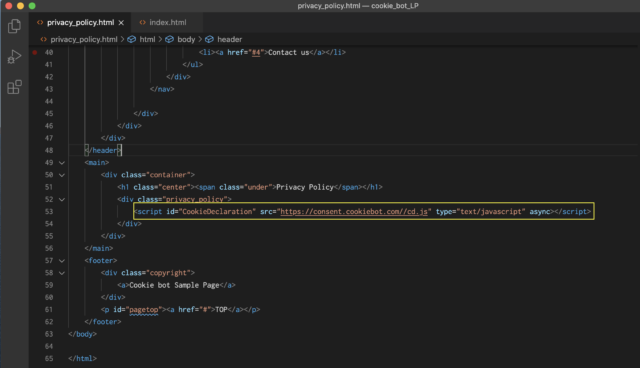This screenshot has height=368, width=640.
Task: Collapse the privacy_policy div fold arrow on line 52
Action: pos(62,199)
